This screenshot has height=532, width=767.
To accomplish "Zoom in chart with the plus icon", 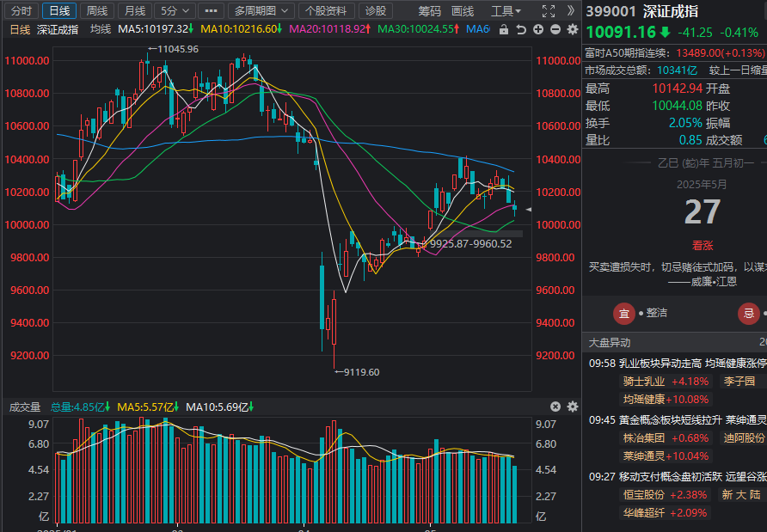I will point(538,29).
